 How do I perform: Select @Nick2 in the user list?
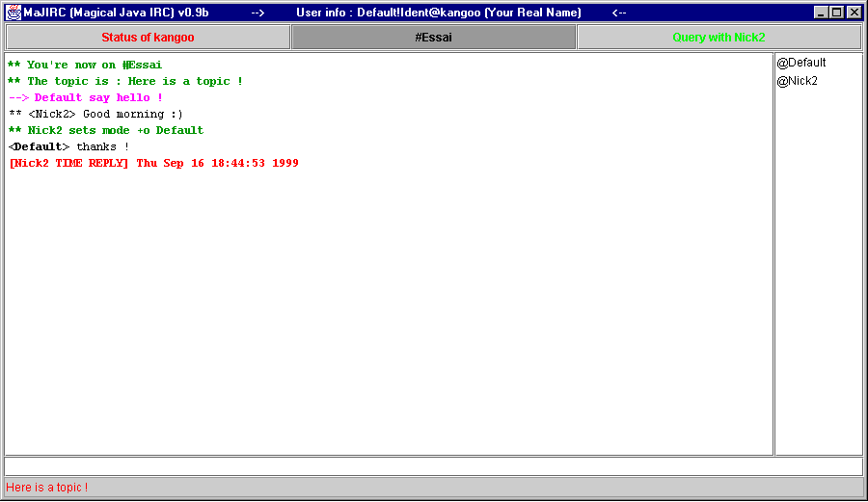point(798,81)
